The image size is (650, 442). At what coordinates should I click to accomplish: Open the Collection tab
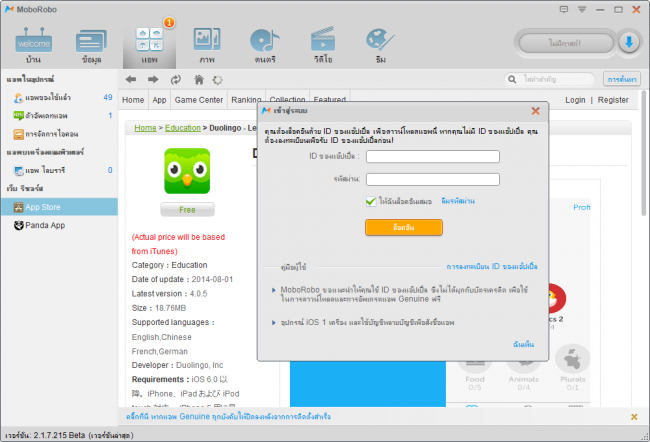287,100
